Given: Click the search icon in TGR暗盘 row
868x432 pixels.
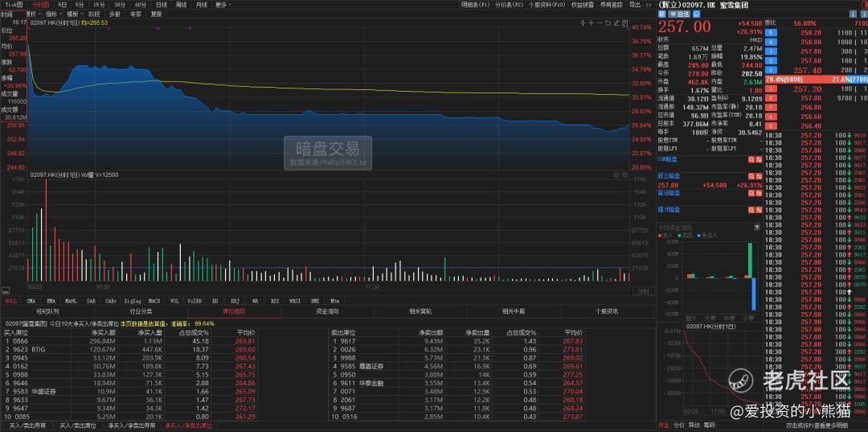Looking at the screenshot, I should [x=751, y=159].
